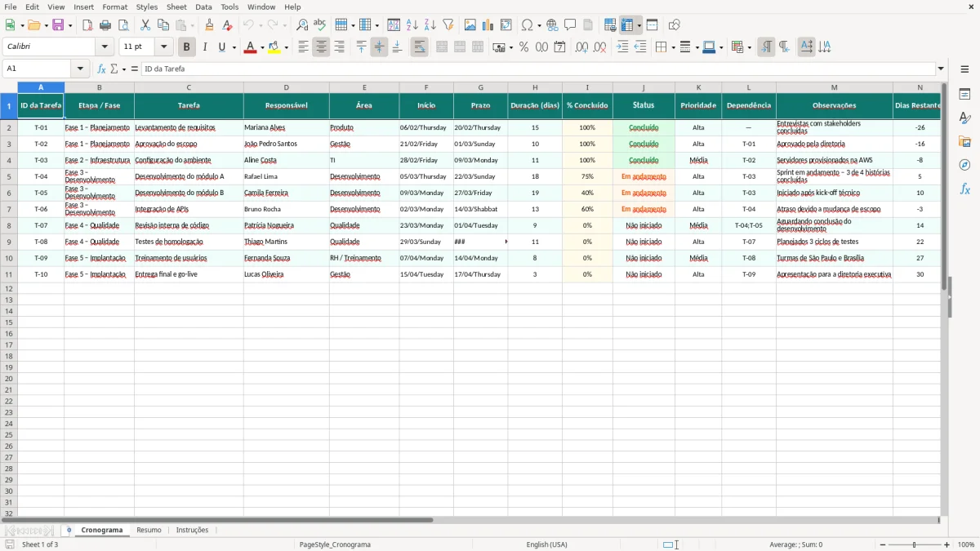This screenshot has width=980, height=551.
Task: Click the Print icon
Action: (x=105, y=25)
